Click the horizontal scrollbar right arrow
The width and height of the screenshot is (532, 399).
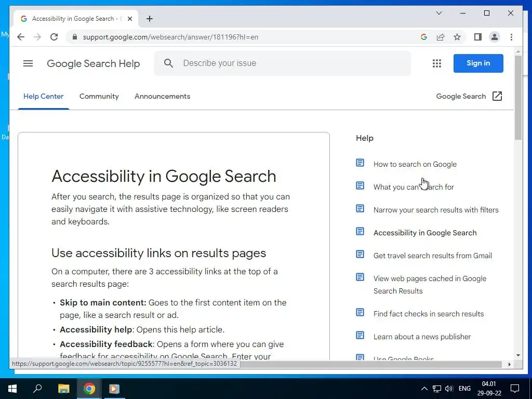(x=509, y=364)
